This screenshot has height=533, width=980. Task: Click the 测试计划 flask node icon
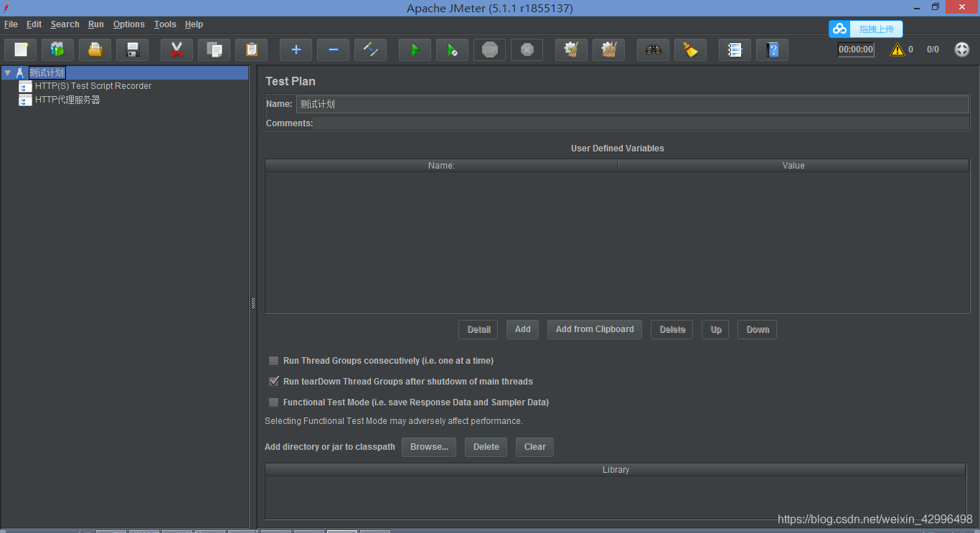20,72
